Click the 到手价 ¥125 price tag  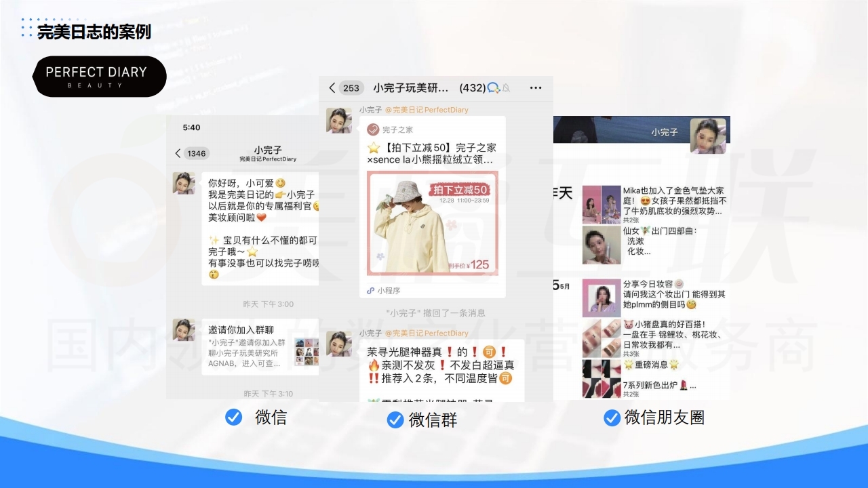tap(469, 265)
